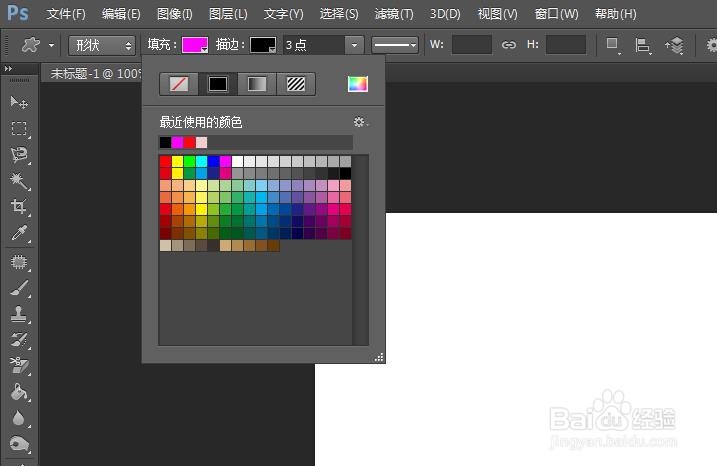The image size is (717, 466).
Task: Select the Healing Brush tool
Action: click(19, 262)
